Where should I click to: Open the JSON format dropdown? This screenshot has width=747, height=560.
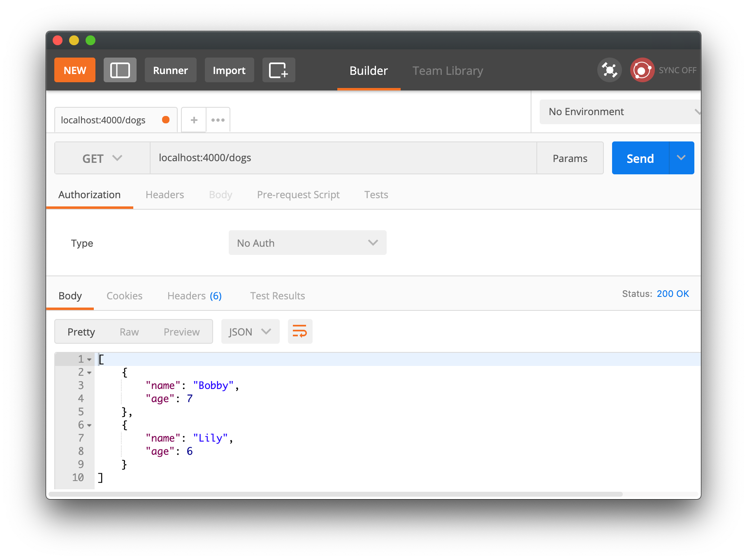(x=250, y=331)
